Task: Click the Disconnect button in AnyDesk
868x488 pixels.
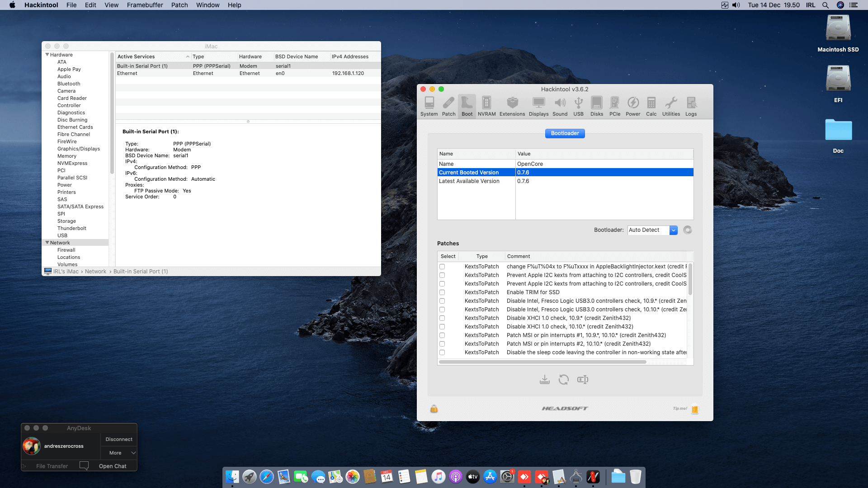Action: click(x=118, y=439)
